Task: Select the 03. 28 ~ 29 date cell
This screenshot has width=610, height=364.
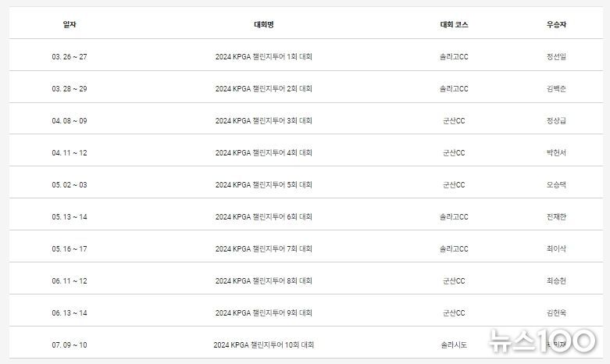Action: pyautogui.click(x=70, y=89)
